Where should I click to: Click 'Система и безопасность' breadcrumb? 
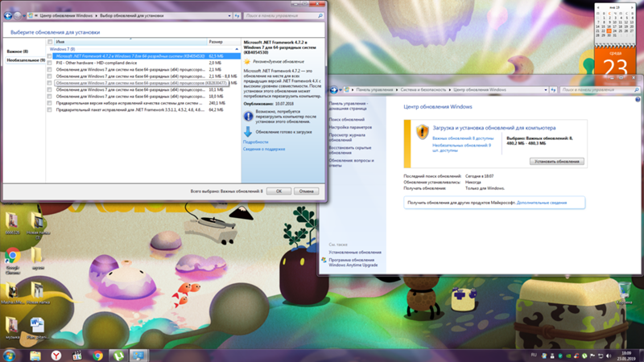point(423,89)
